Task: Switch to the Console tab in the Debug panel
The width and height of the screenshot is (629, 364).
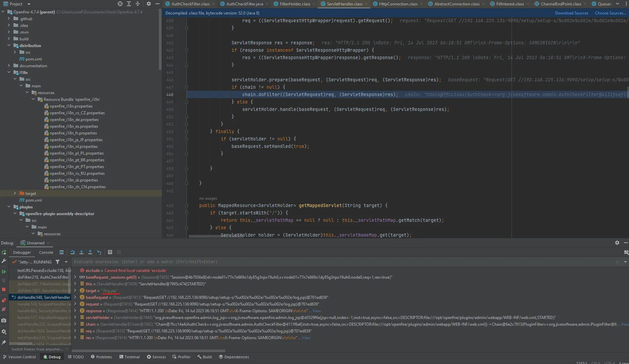Action: pos(46,252)
